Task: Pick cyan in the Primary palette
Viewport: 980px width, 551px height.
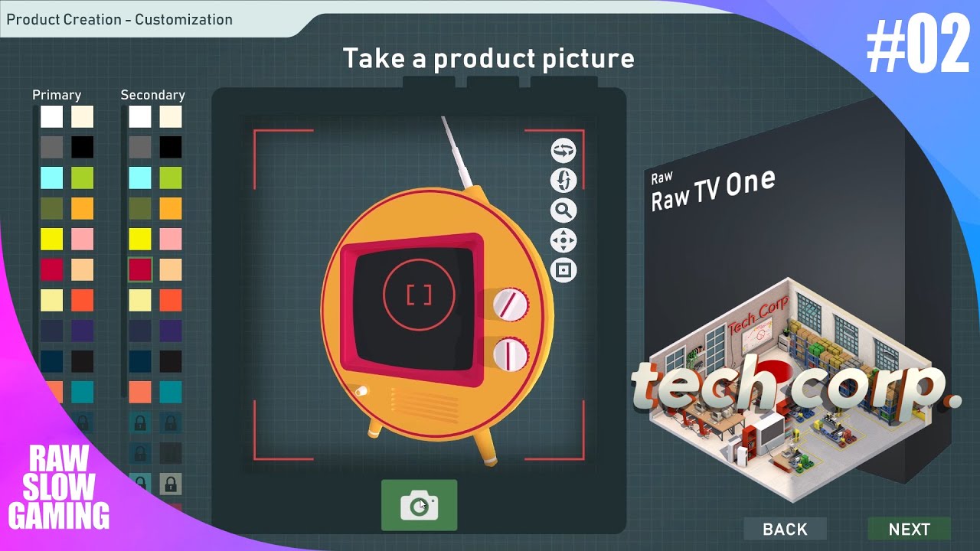Action: 51,178
